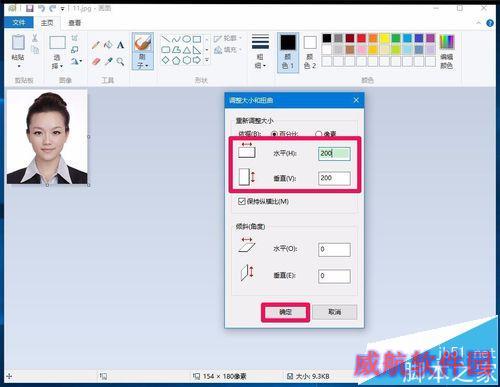Image resolution: width=500 pixels, height=387 pixels.
Task: Choose the Diamond shape
Action: point(166,60)
